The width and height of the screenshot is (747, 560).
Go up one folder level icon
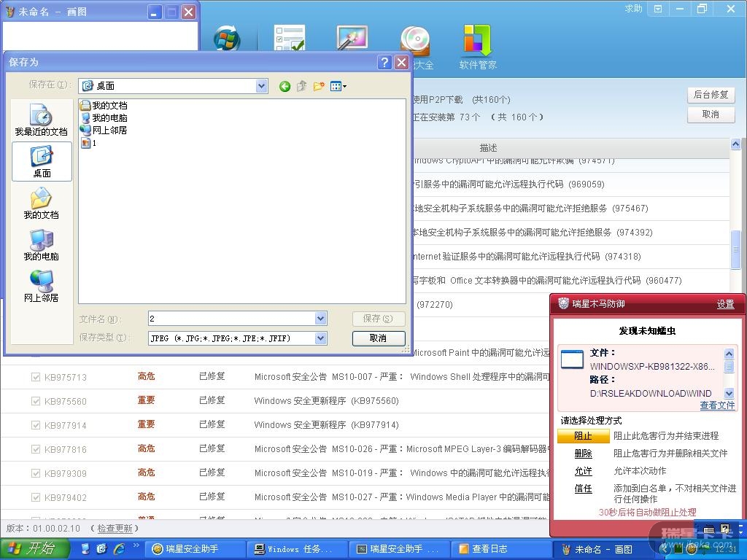[301, 86]
